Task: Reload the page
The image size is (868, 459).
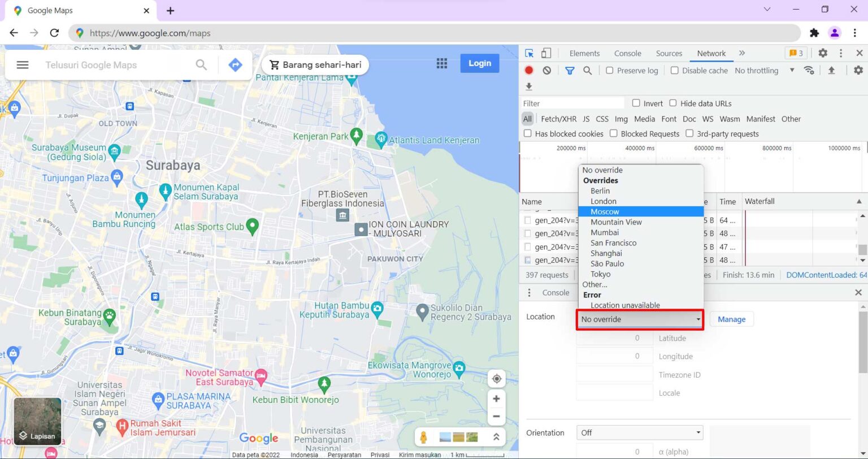Action: [x=54, y=33]
